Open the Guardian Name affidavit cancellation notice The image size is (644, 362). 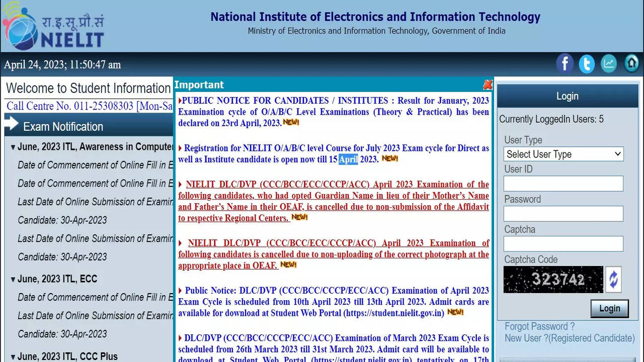point(333,201)
